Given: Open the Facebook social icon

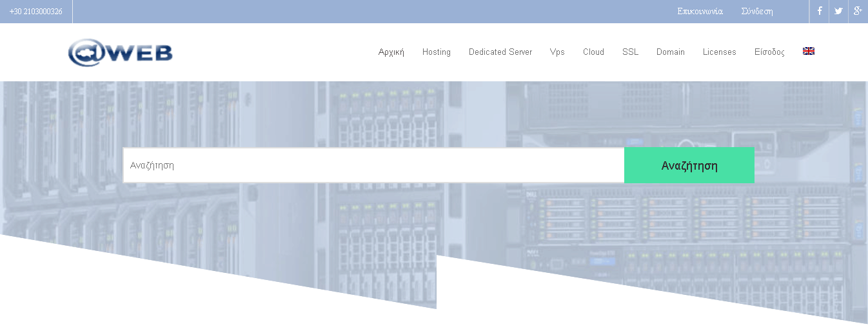Looking at the screenshot, I should click(819, 11).
